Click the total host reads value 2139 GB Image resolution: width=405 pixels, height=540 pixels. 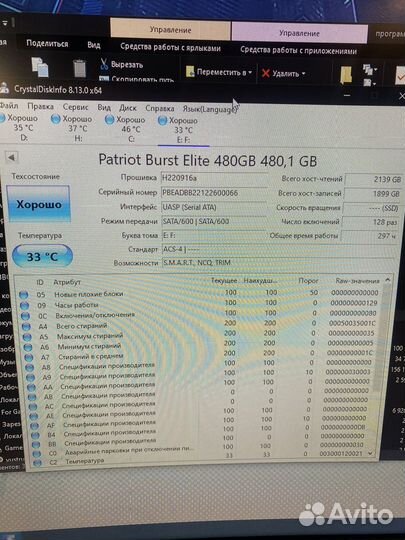[374, 179]
